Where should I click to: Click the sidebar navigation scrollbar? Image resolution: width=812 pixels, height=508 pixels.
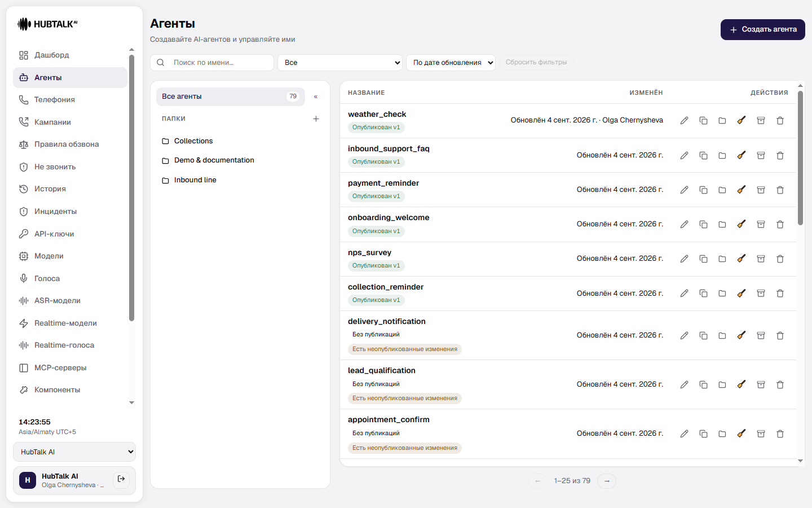(131, 188)
